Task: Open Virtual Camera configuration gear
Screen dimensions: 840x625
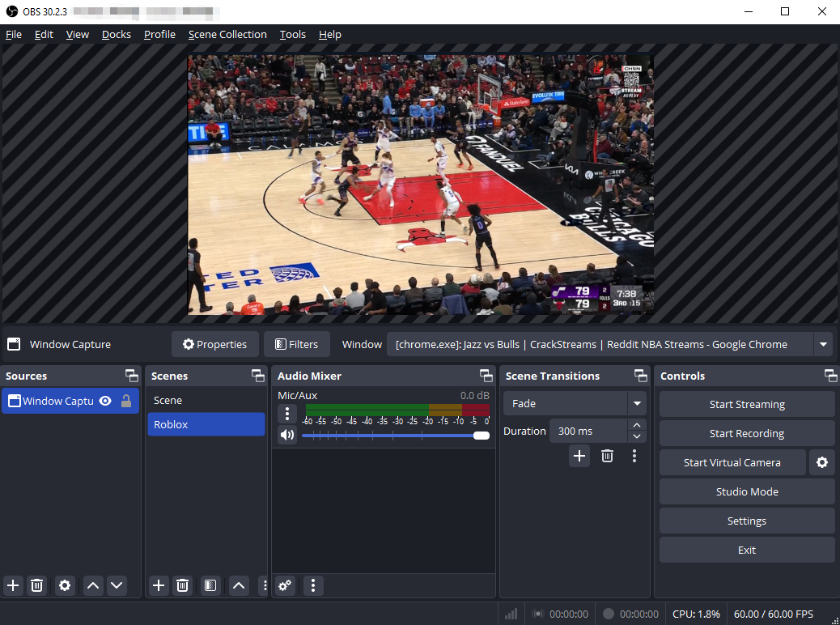Action: [822, 462]
